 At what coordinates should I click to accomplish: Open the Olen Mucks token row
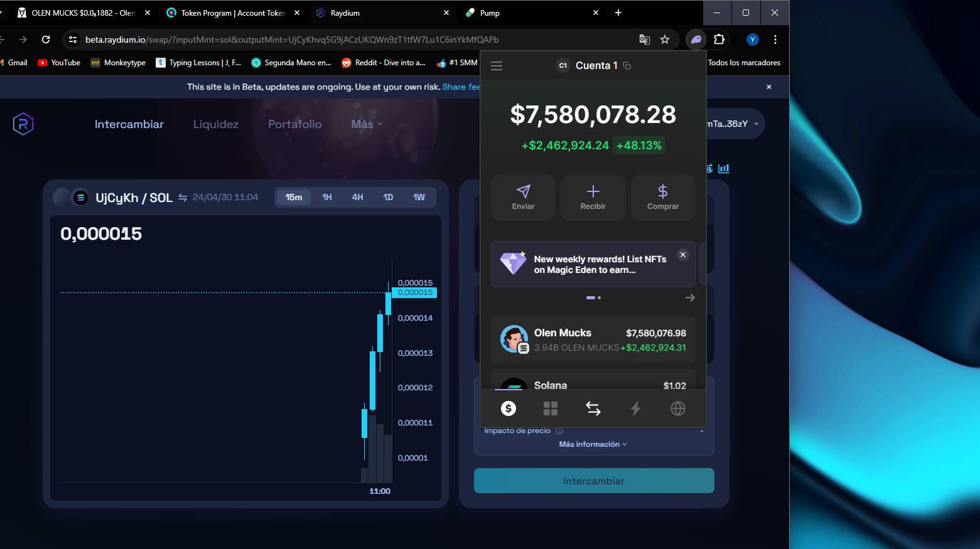593,339
